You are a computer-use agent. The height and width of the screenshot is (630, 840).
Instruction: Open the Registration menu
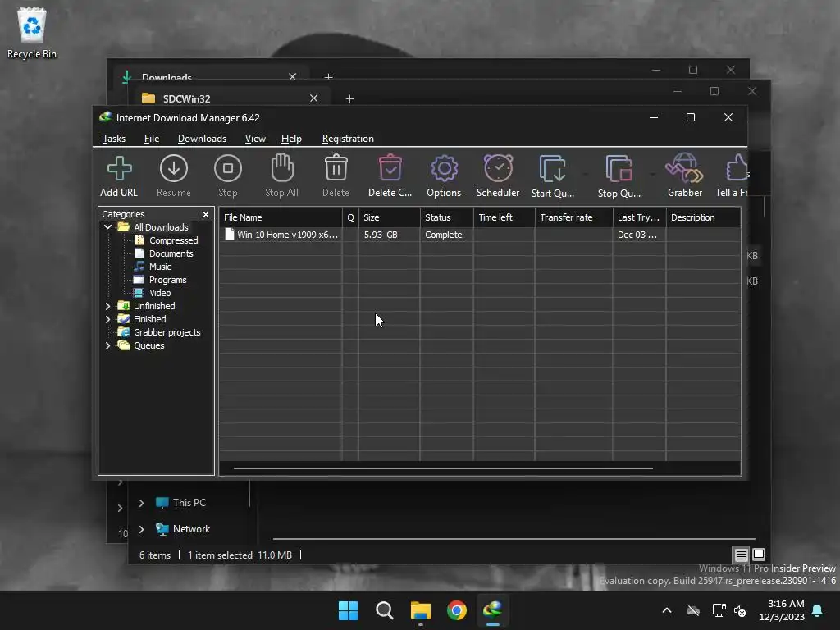pos(348,138)
